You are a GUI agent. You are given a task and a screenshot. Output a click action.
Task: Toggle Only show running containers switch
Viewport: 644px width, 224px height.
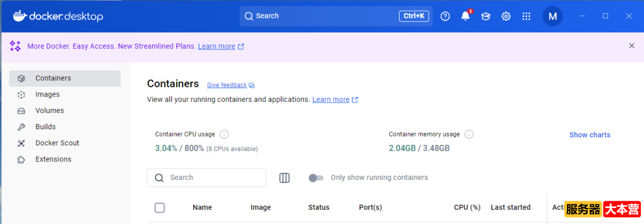[316, 178]
